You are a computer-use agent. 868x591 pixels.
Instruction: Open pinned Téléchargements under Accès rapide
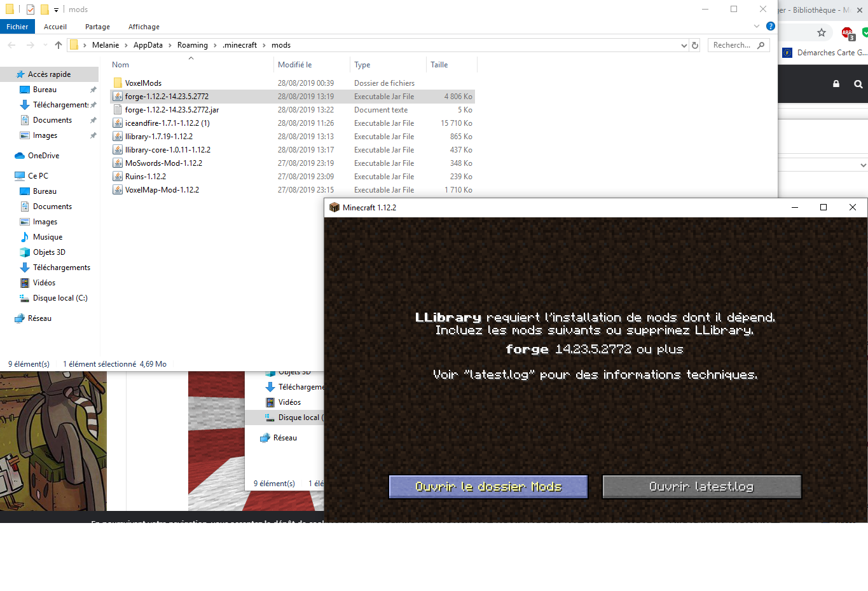pos(60,105)
